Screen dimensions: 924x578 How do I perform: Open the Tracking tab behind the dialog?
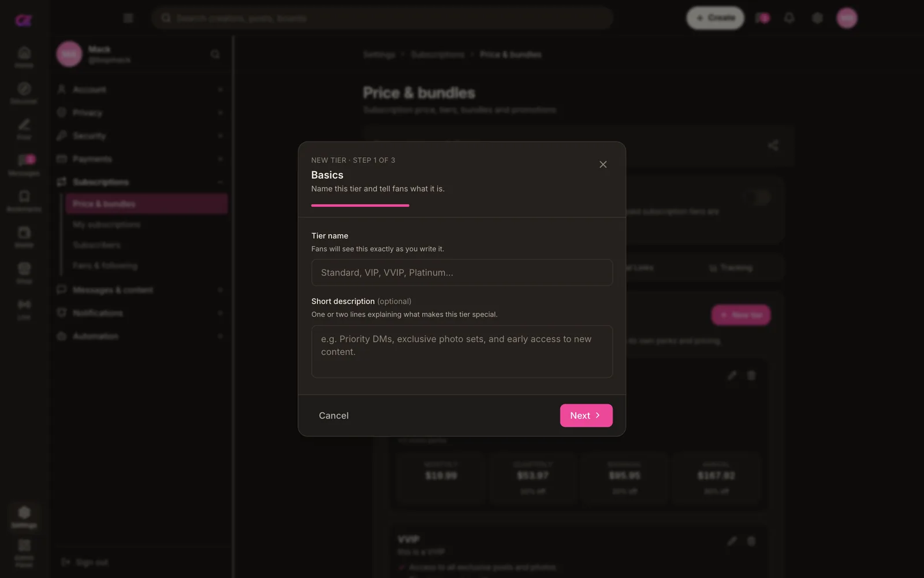pos(731,268)
